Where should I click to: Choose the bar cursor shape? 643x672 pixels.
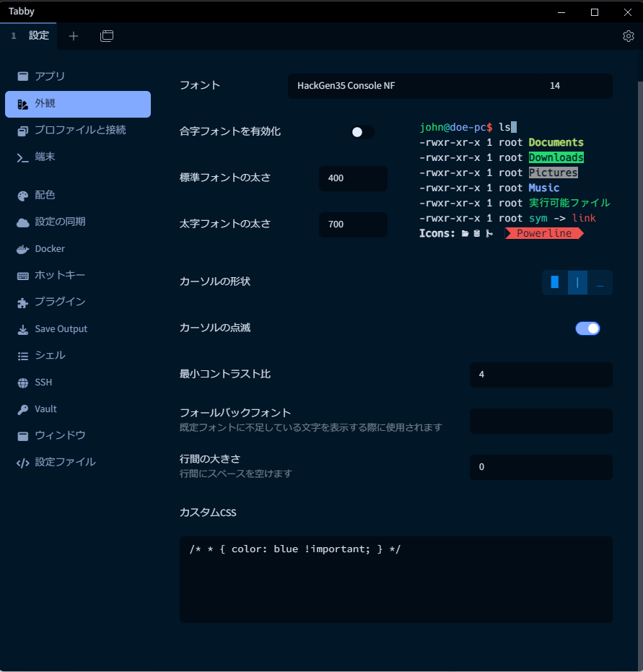pyautogui.click(x=577, y=282)
